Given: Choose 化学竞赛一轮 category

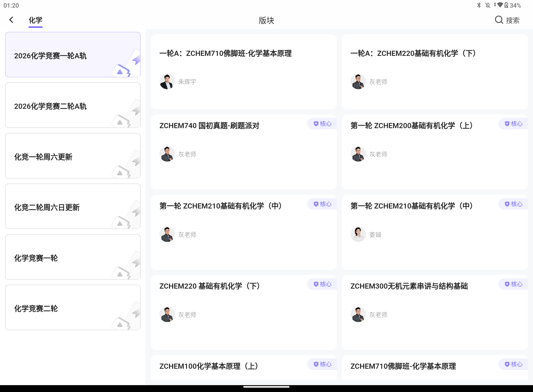Looking at the screenshot, I should pos(73,257).
